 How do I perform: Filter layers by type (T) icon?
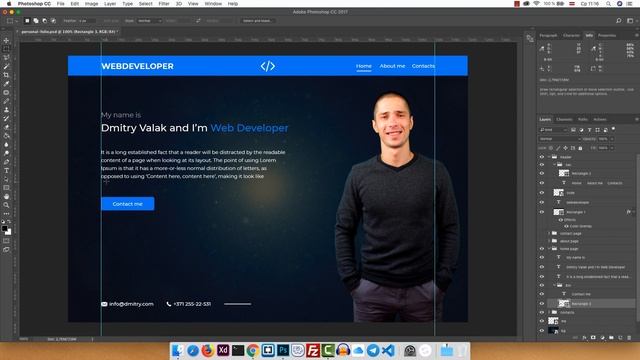(x=589, y=130)
